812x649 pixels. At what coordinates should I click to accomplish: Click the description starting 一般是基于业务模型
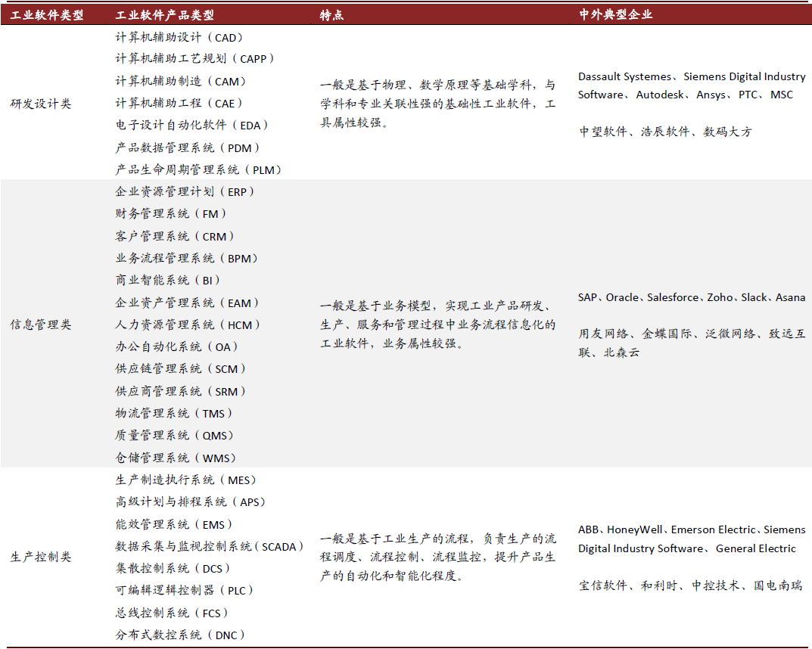437,324
